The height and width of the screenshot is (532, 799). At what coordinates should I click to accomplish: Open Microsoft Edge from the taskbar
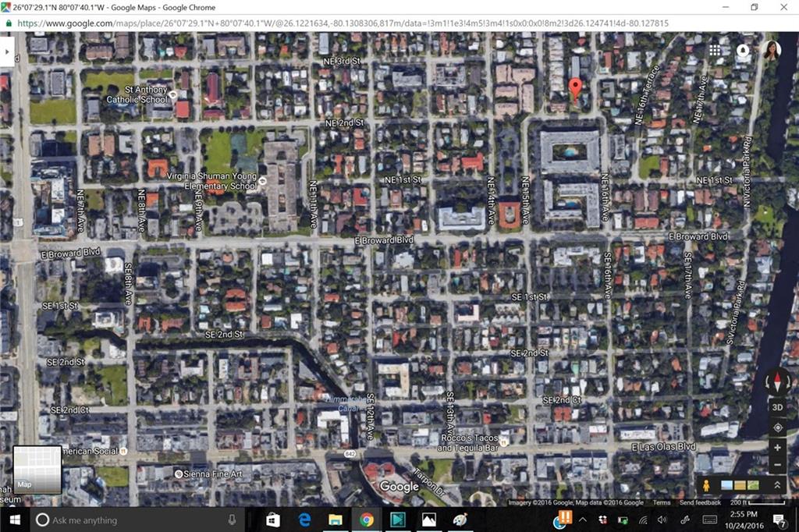[304, 520]
